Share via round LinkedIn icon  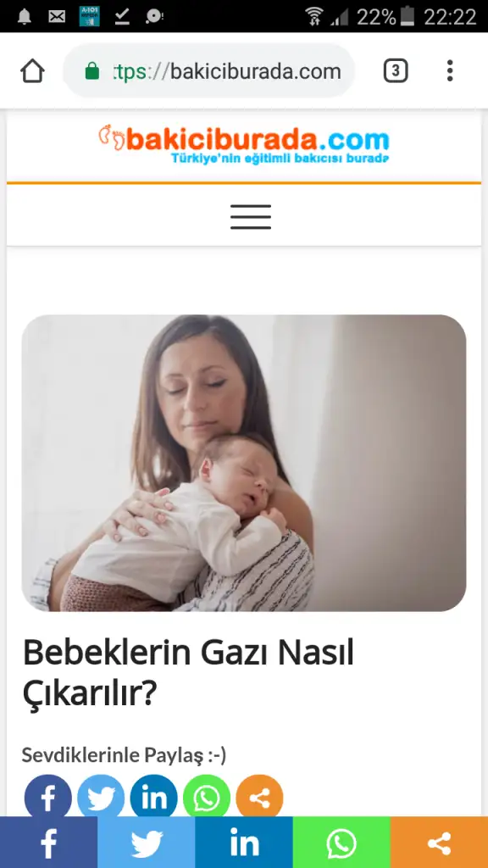click(154, 797)
